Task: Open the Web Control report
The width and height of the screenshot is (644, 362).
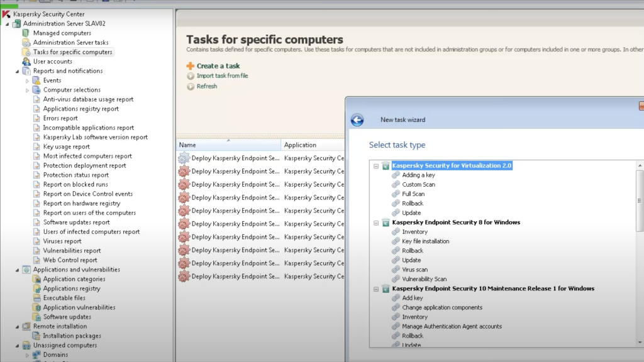Action: [70, 260]
